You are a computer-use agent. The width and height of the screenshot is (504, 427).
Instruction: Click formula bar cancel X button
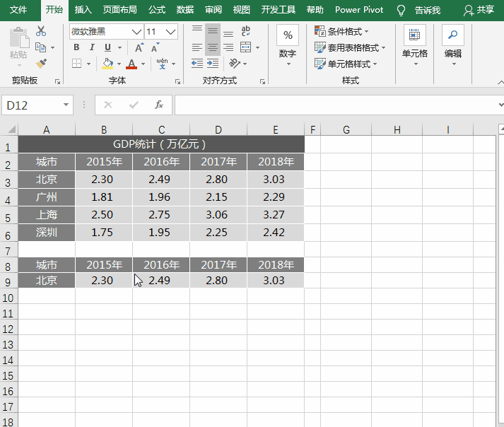click(x=108, y=105)
